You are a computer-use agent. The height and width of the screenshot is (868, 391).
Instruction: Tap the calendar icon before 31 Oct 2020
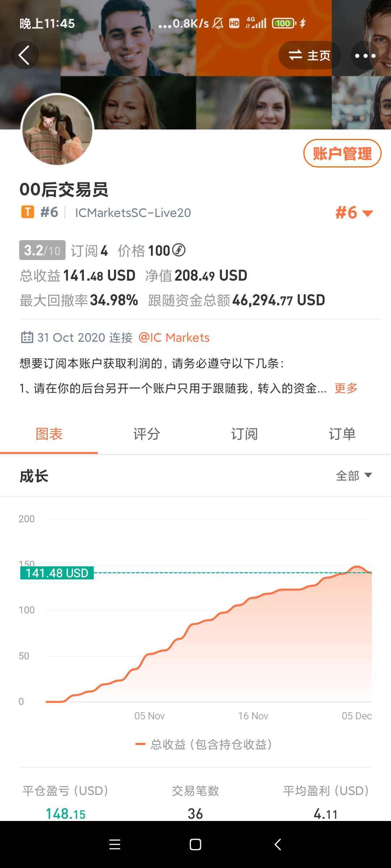[x=27, y=337]
